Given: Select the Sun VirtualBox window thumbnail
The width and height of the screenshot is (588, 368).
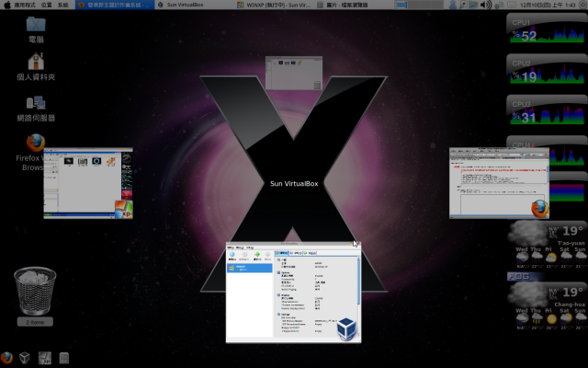Looking at the screenshot, I should pos(294,293).
